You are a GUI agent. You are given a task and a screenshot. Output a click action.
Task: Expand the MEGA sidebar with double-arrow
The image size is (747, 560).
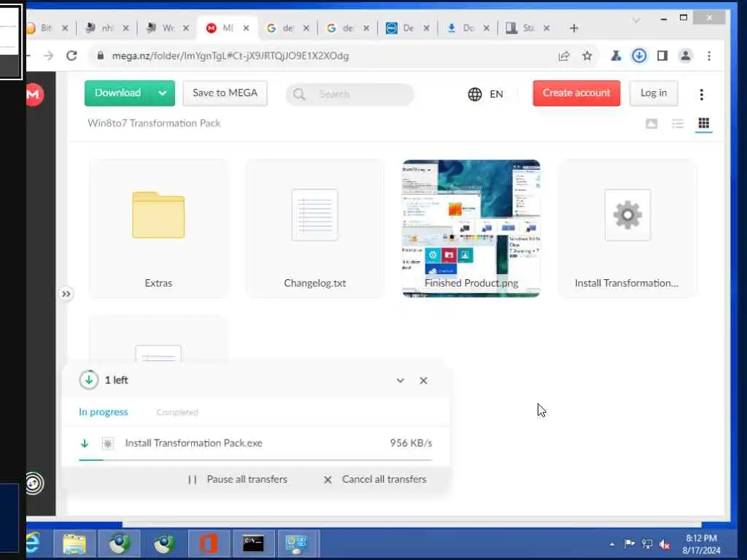[x=66, y=294]
